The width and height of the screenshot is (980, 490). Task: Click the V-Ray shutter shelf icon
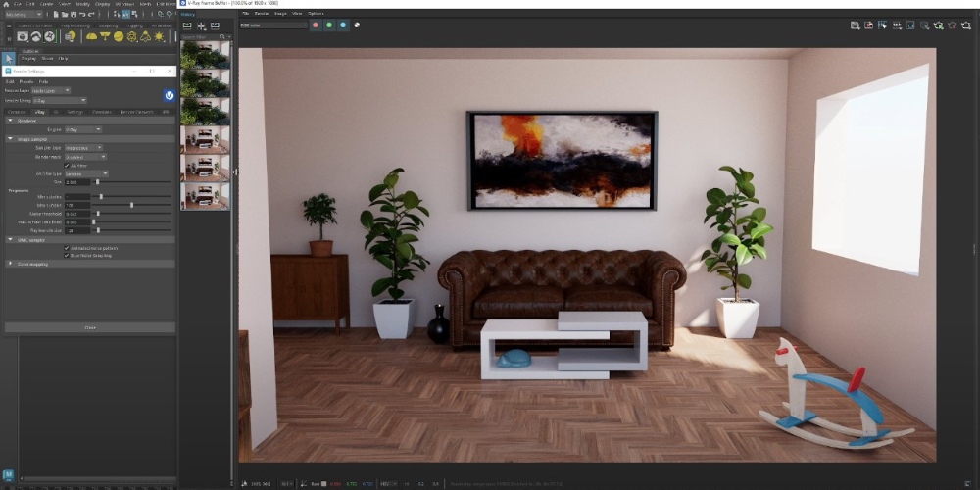pyautogui.click(x=50, y=37)
